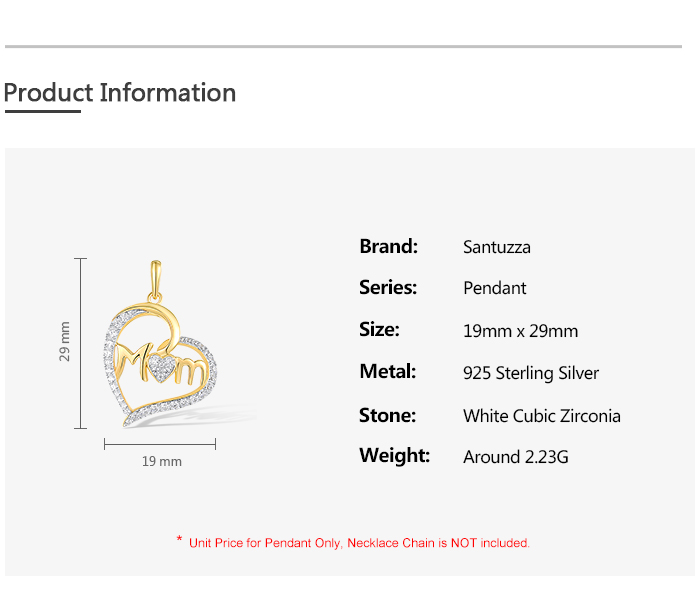The height and width of the screenshot is (615, 700).
Task: Click the "19mm x 29mm" size value
Action: click(x=521, y=331)
